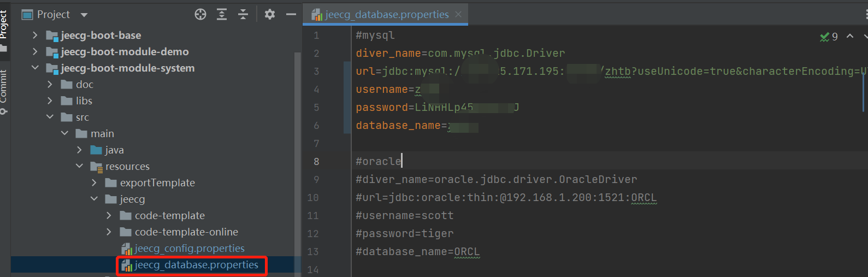Go to previous highlighted error arrow
Image resolution: width=868 pixels, height=277 pixels.
[850, 36]
